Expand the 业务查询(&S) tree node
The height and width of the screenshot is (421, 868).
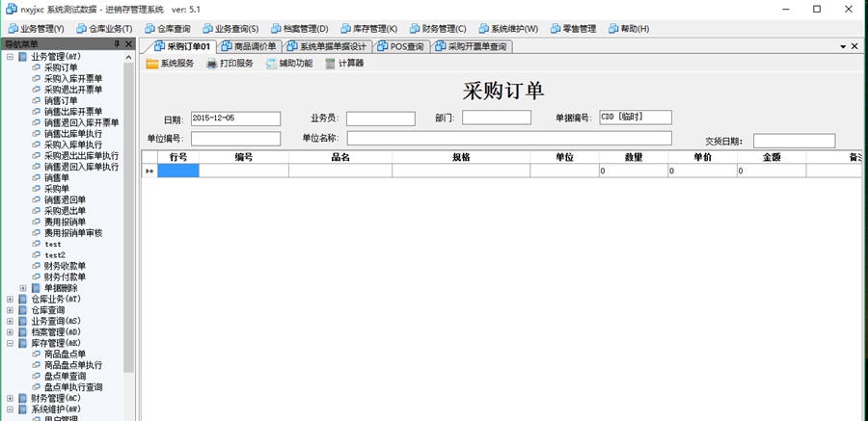tap(10, 321)
